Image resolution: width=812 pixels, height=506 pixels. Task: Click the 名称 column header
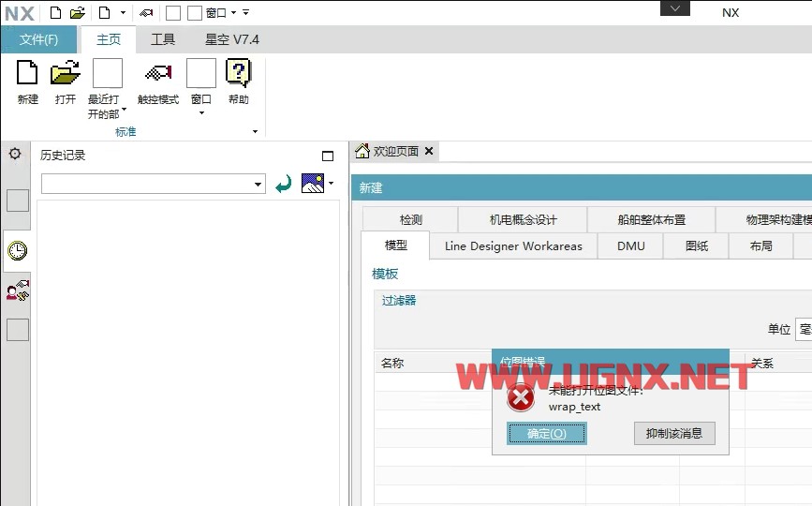[x=392, y=363]
